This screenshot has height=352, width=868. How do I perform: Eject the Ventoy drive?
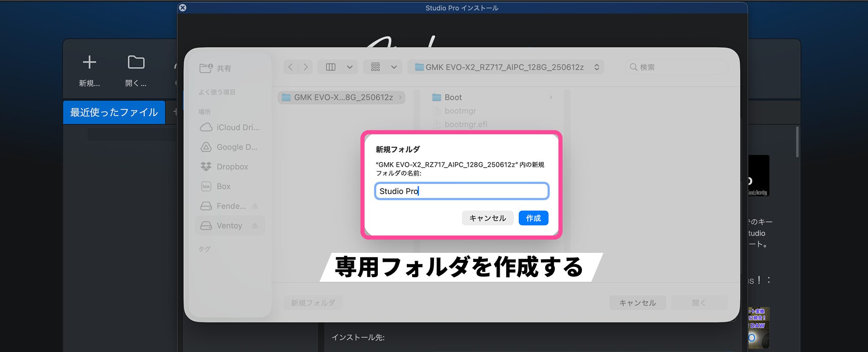pyautogui.click(x=255, y=226)
